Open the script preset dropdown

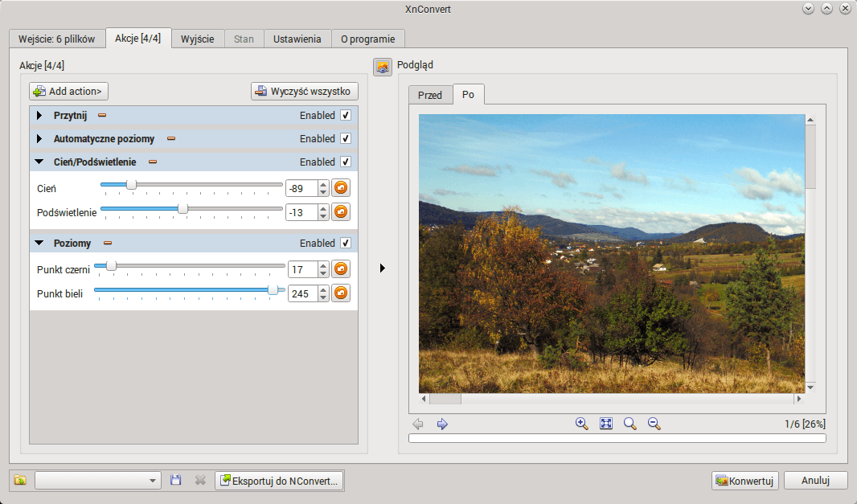click(98, 481)
